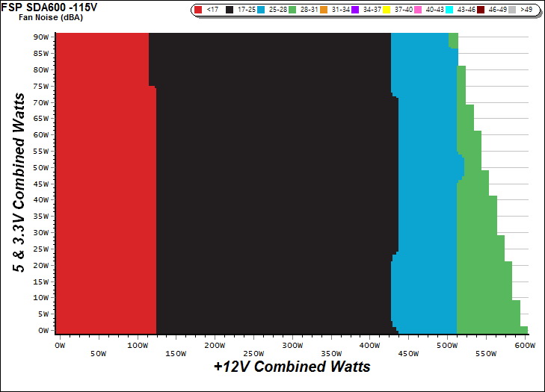The height and width of the screenshot is (392, 545).
Task: Click the red <17 legend swatch
Action: [x=198, y=10]
